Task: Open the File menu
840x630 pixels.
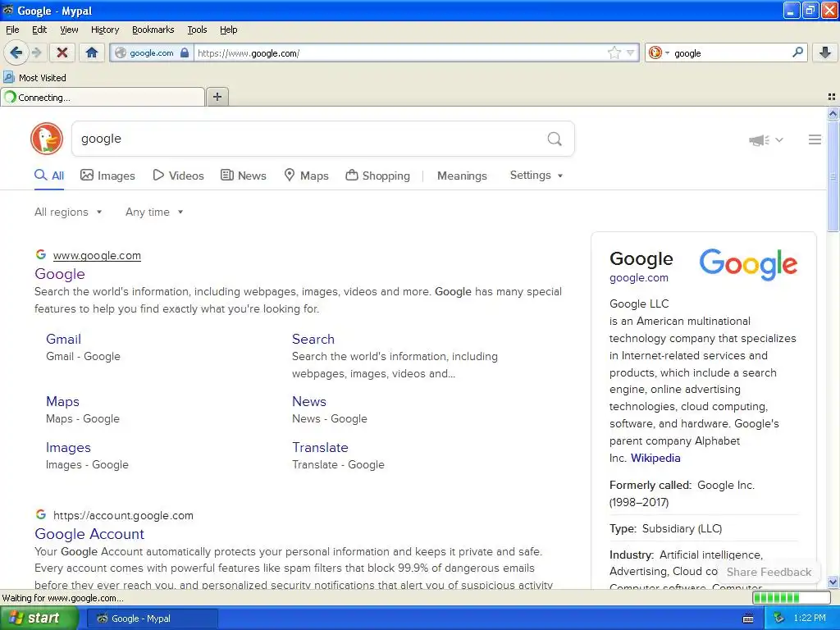Action: click(x=12, y=30)
